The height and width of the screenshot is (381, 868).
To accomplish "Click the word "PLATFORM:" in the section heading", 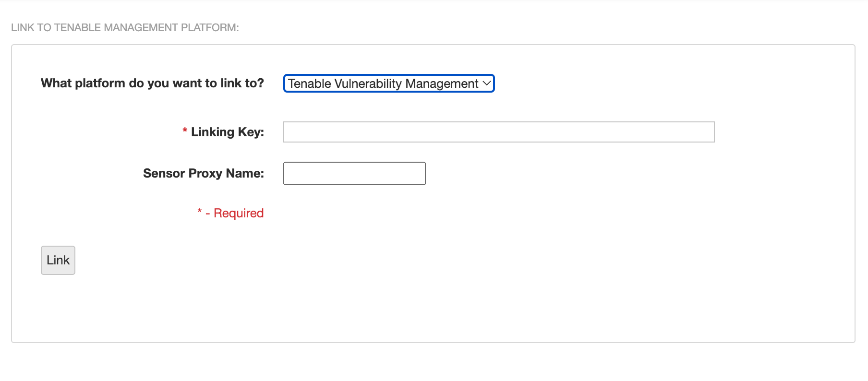I will click(210, 27).
